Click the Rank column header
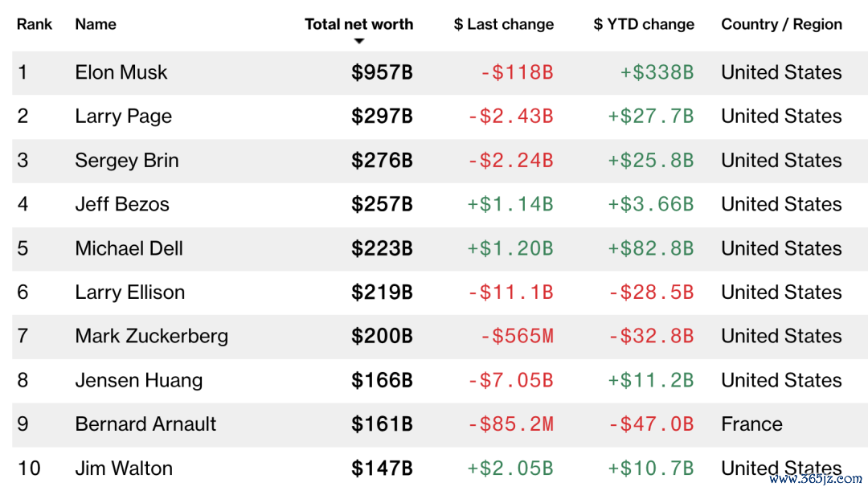 pyautogui.click(x=35, y=24)
